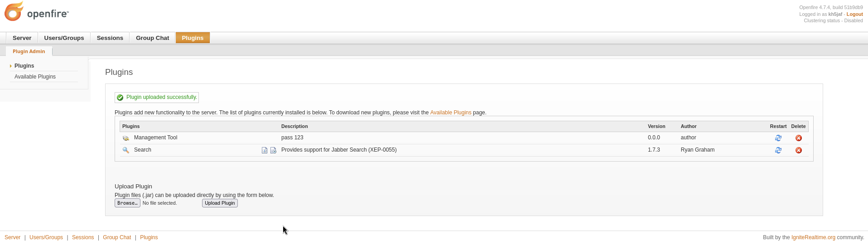Open Available Plugins in the sidebar
Screen dimensions: 868x251
click(35, 77)
